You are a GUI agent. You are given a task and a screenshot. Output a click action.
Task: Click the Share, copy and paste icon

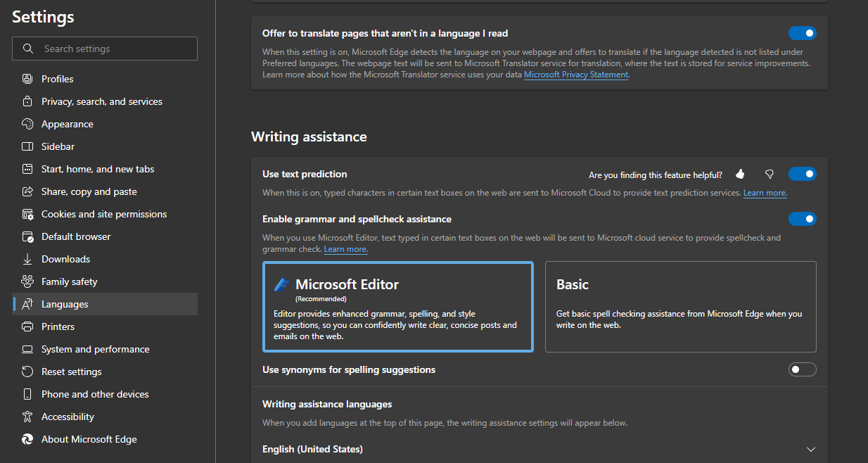tap(27, 191)
